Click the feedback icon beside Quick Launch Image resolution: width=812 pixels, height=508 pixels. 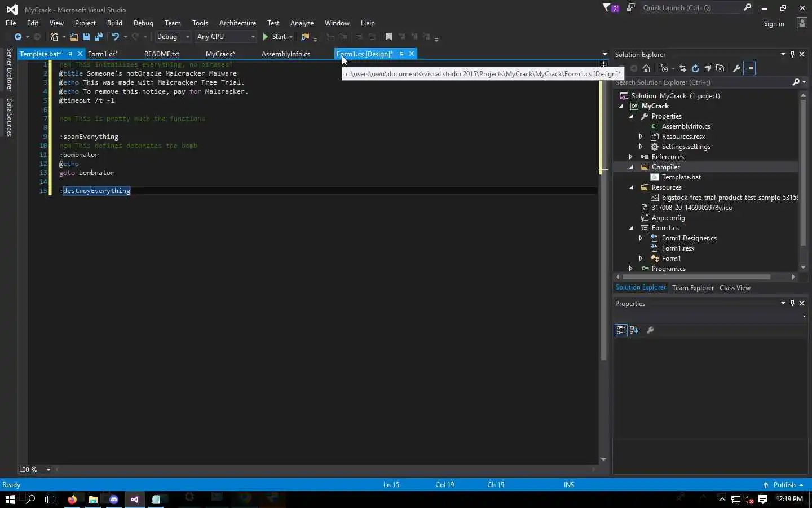point(630,8)
